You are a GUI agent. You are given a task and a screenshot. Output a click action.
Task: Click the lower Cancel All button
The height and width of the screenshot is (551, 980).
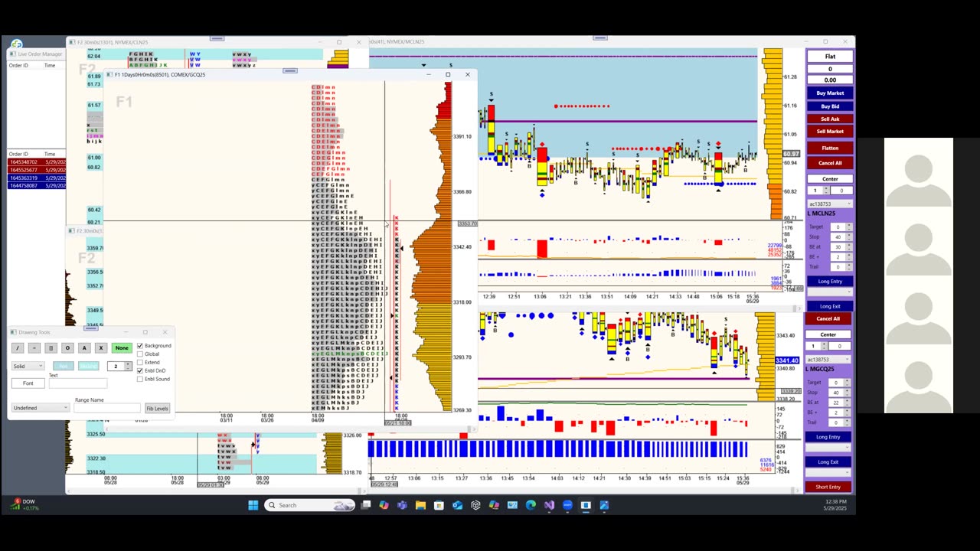[828, 319]
